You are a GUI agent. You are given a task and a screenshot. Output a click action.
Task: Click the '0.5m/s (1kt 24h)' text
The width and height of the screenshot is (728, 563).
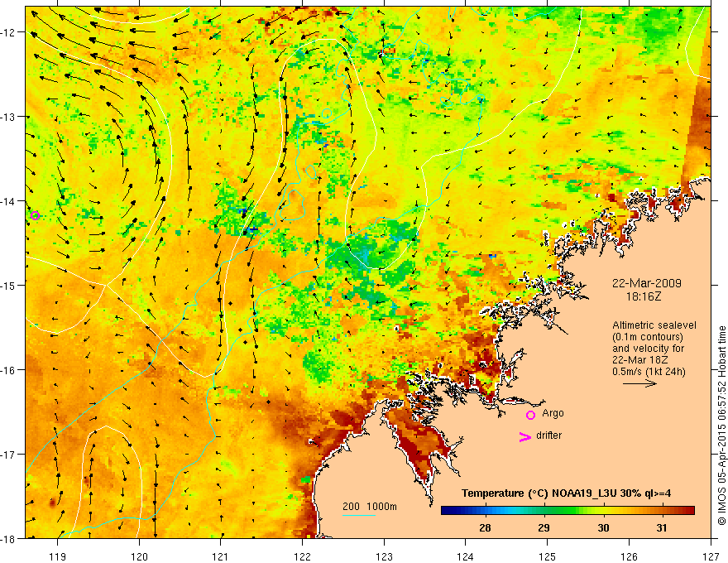649,372
